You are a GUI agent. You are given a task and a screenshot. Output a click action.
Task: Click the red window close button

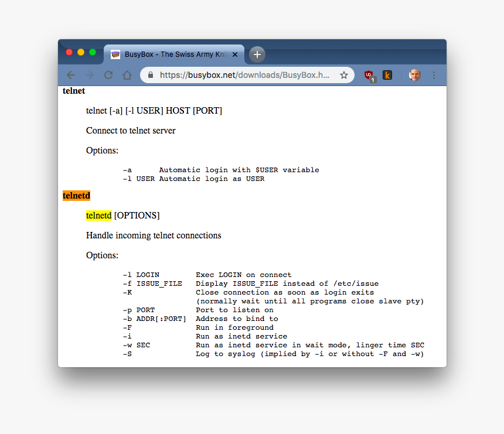point(69,52)
